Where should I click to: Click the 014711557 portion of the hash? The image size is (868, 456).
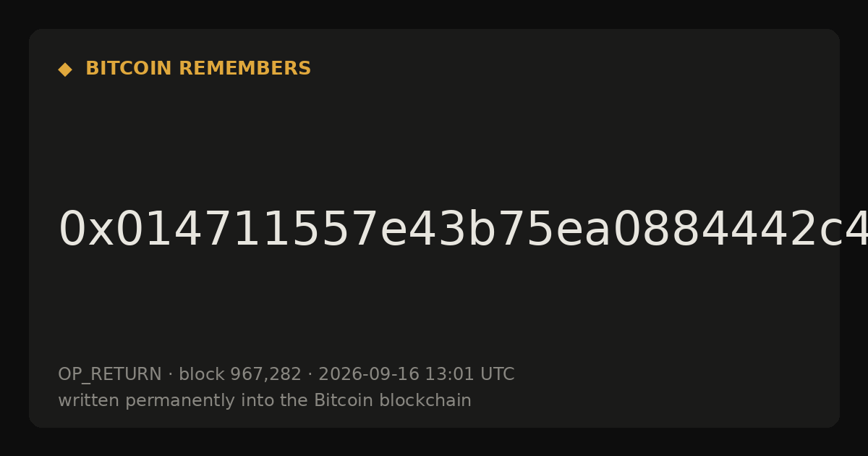click(x=247, y=230)
